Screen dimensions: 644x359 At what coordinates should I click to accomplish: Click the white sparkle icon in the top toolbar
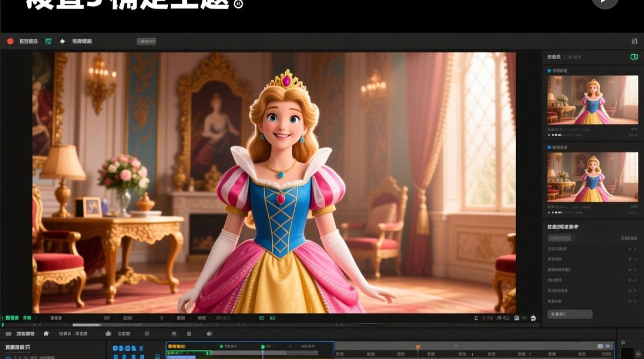tap(62, 41)
